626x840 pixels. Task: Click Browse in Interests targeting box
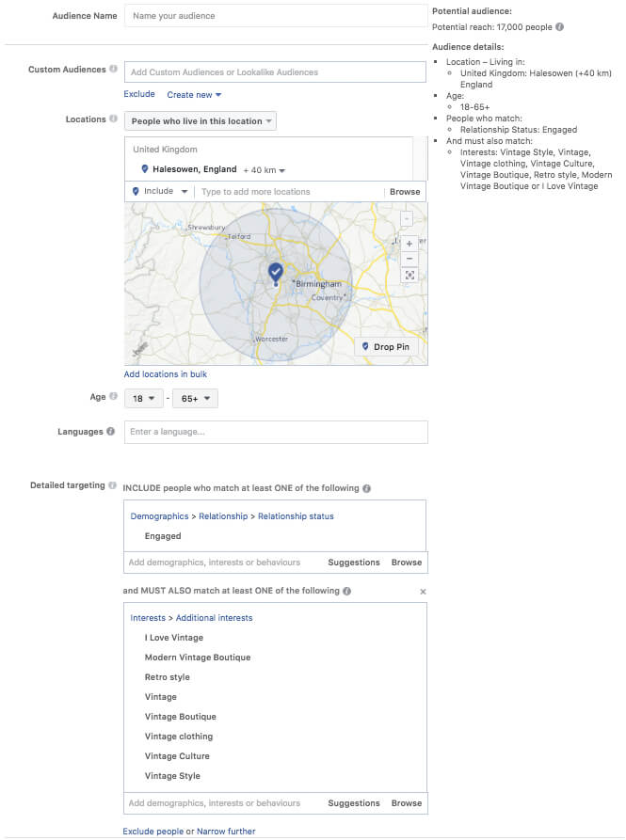pyautogui.click(x=407, y=803)
